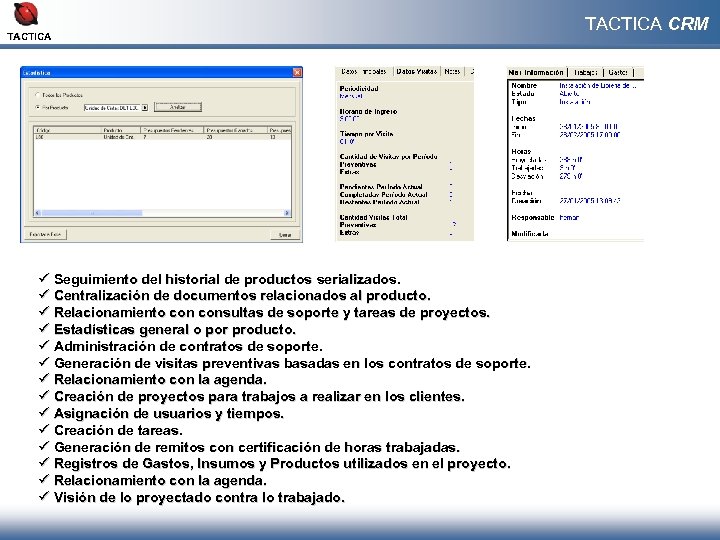Click the Presupuestos Pendientes column header

pyautogui.click(x=172, y=130)
